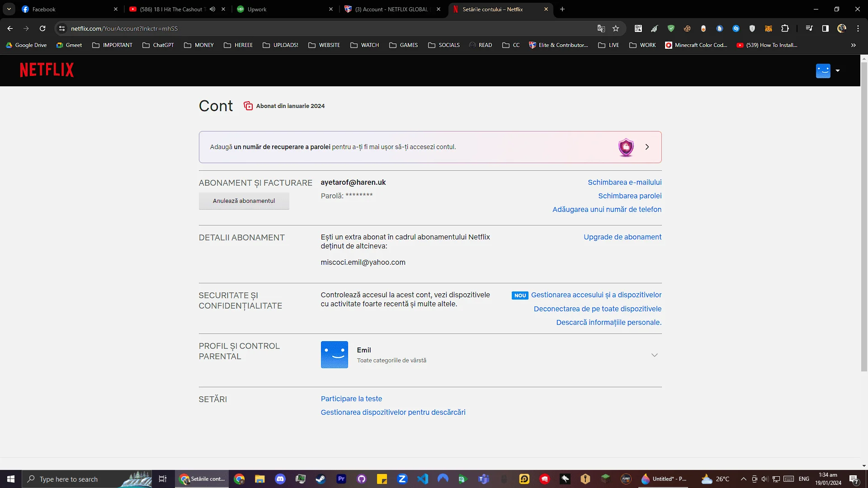Open Discord from the taskbar
The width and height of the screenshot is (868, 488).
coord(280,479)
